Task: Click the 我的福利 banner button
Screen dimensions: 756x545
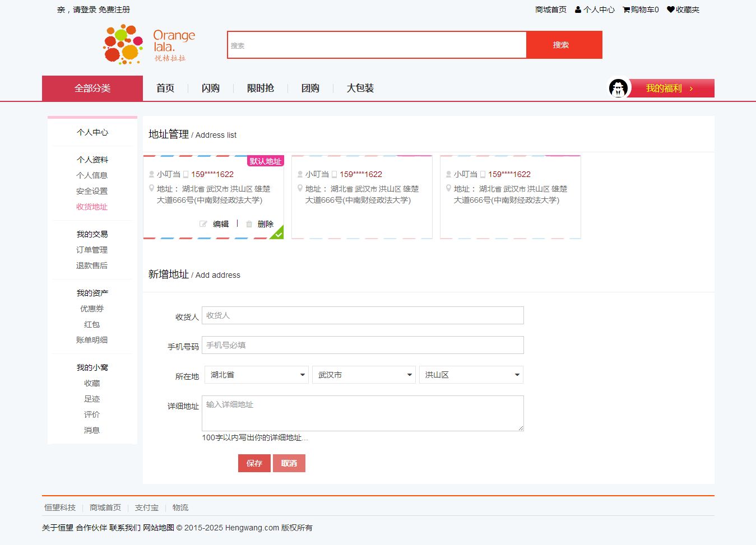Action: (671, 88)
